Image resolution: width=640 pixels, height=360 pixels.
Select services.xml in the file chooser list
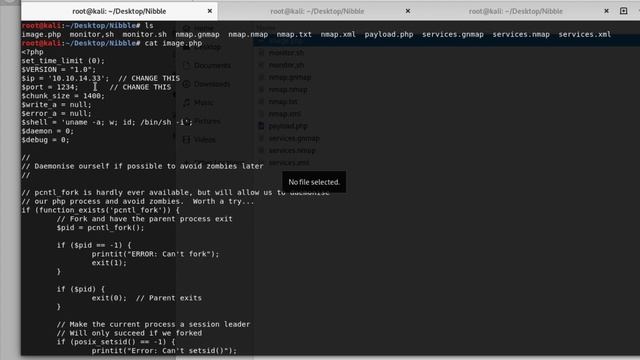pyautogui.click(x=289, y=163)
